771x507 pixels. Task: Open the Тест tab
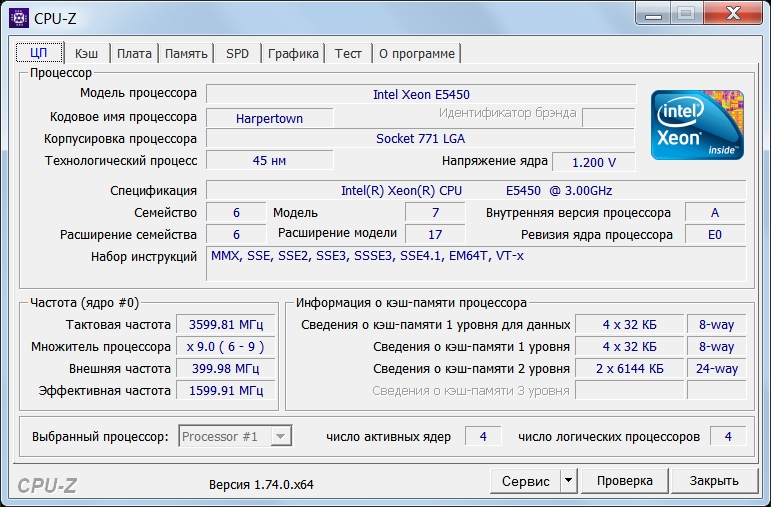pyautogui.click(x=348, y=53)
